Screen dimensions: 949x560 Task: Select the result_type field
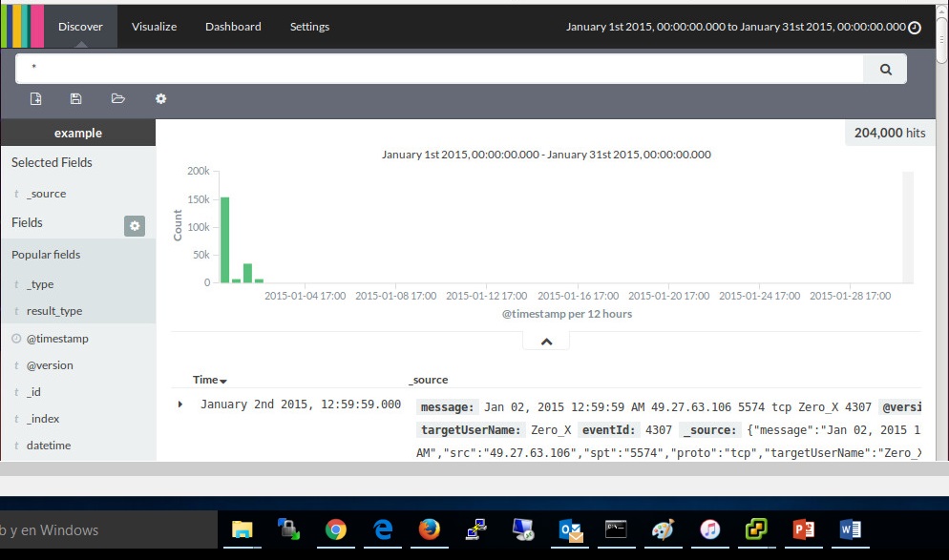click(54, 311)
